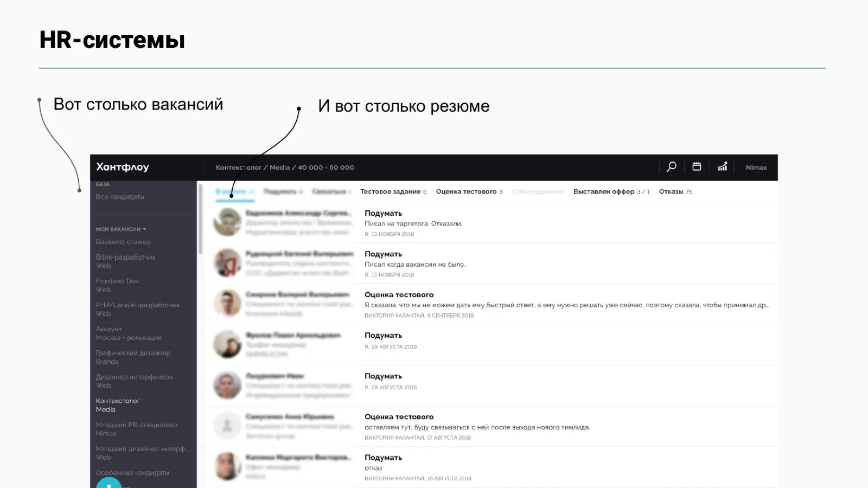Click the round blue add button

coord(108,483)
